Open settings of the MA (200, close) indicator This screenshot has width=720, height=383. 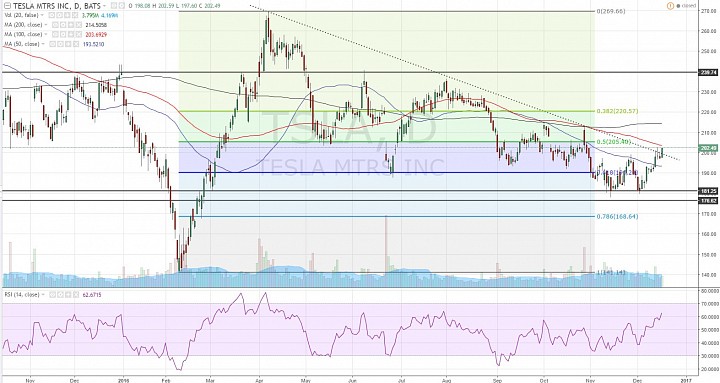[63, 25]
